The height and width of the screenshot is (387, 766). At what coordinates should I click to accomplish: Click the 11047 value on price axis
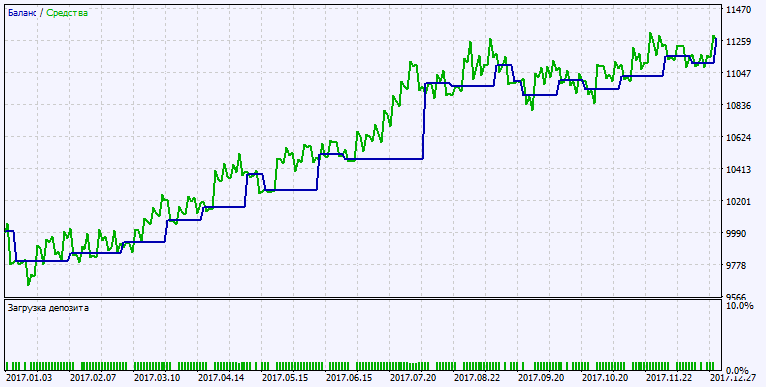739,73
